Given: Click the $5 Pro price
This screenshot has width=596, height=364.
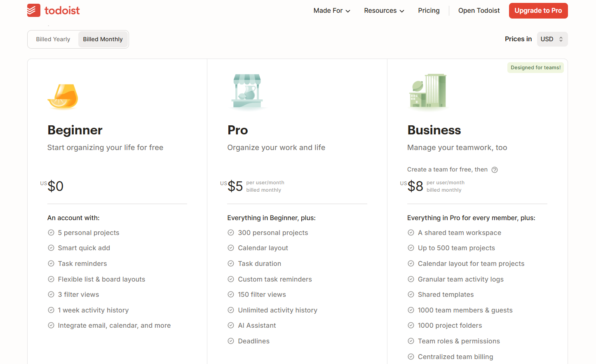Looking at the screenshot, I should coord(235,186).
